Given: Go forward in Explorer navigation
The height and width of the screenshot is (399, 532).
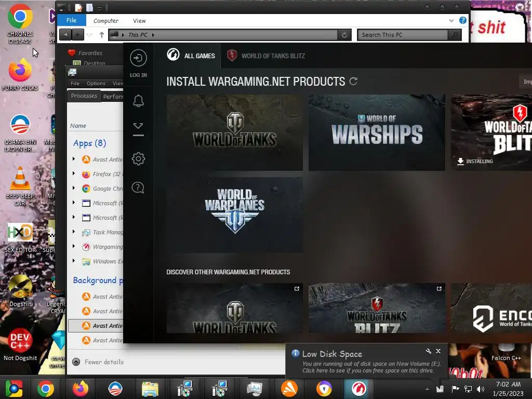Looking at the screenshot, I should [x=78, y=35].
